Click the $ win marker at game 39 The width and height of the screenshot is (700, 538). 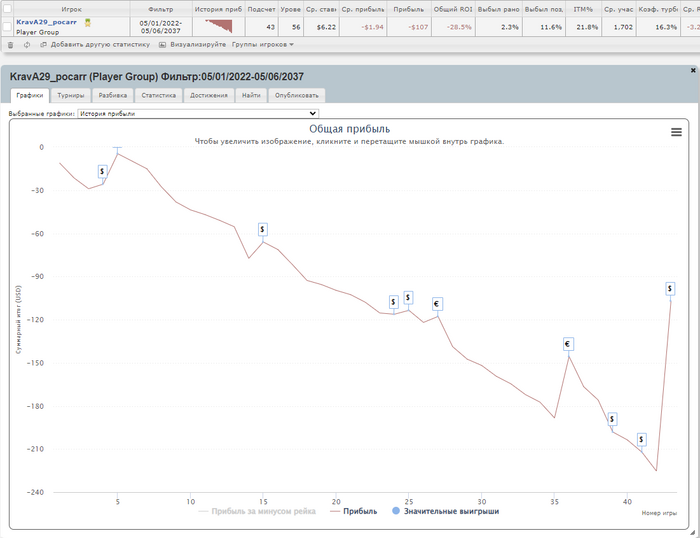coord(612,419)
